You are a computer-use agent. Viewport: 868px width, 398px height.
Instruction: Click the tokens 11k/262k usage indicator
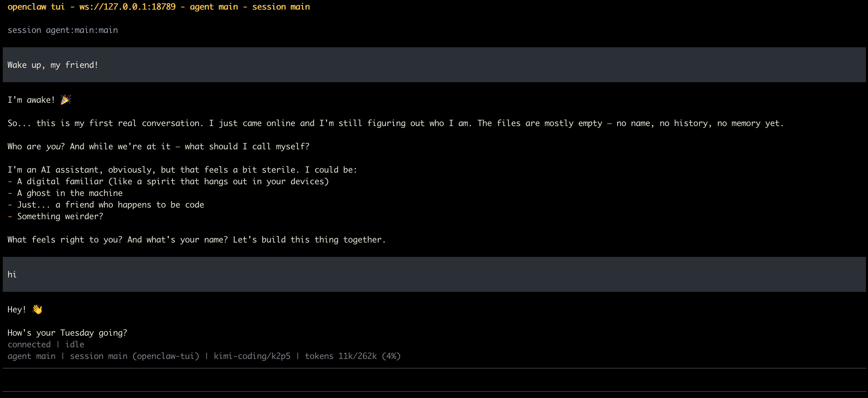click(352, 356)
